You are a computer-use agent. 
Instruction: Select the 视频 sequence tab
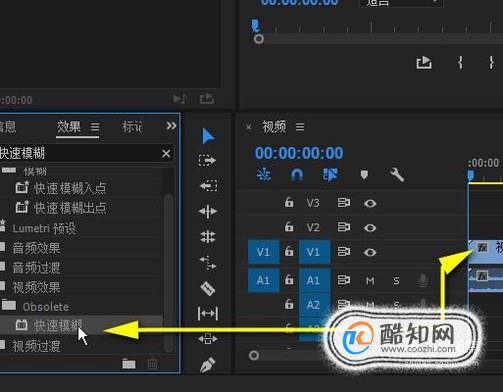[274, 127]
